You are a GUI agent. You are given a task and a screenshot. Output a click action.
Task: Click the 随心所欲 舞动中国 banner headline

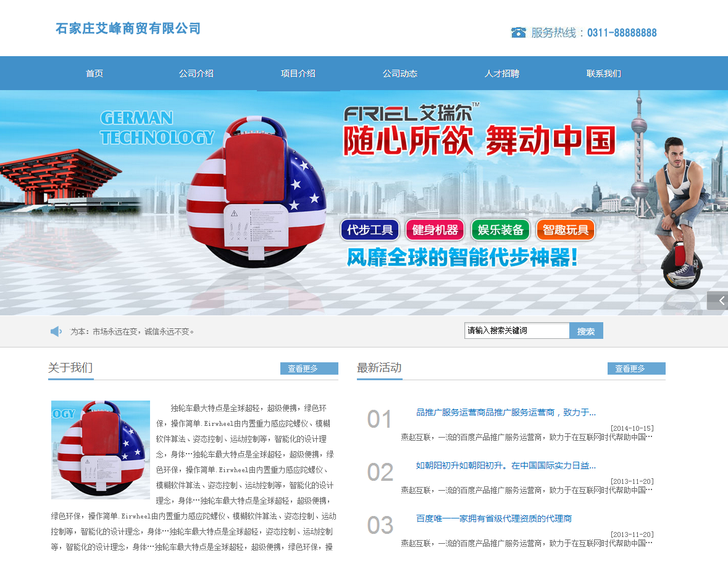(x=479, y=141)
